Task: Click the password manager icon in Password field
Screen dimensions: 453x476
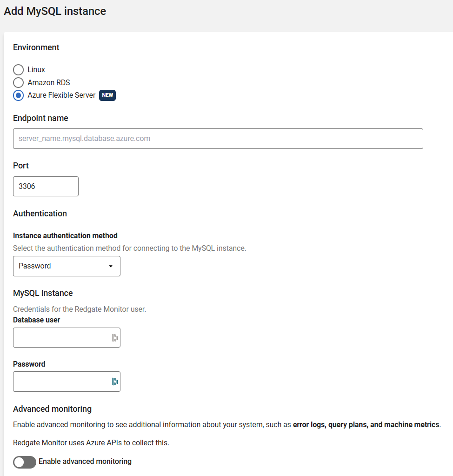Action: click(114, 382)
